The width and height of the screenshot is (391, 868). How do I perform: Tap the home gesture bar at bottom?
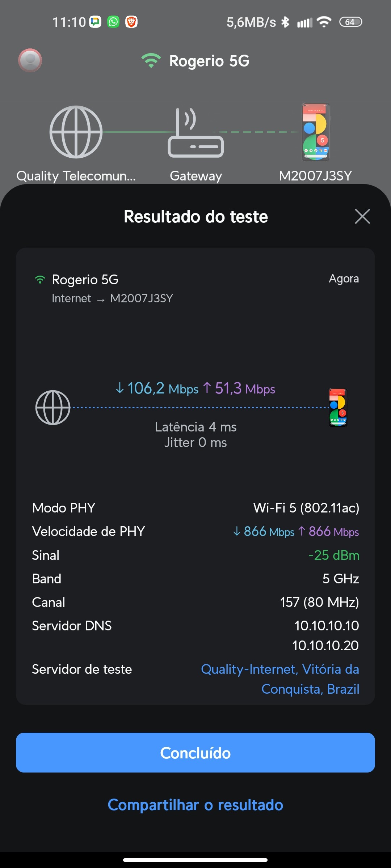coord(195,860)
